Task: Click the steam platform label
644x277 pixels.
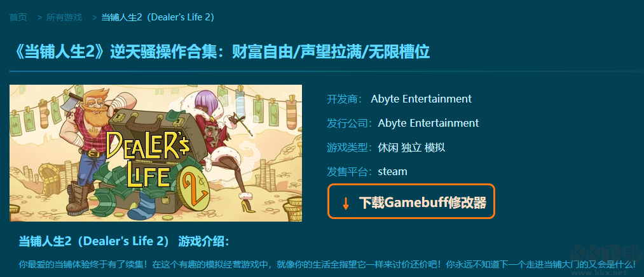Action: (393, 172)
